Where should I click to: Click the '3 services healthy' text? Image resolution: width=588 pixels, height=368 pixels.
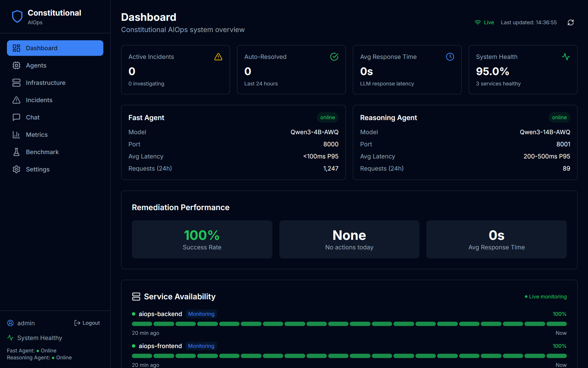498,83
